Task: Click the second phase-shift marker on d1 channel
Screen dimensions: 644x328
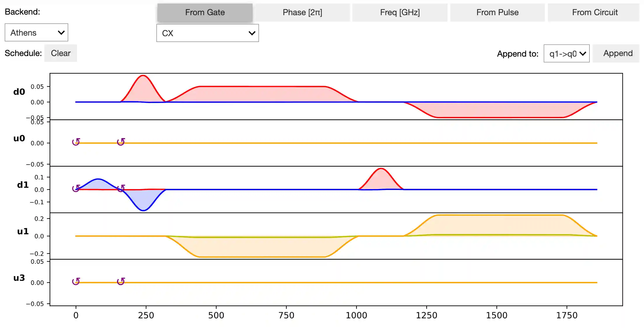Action: [121, 188]
